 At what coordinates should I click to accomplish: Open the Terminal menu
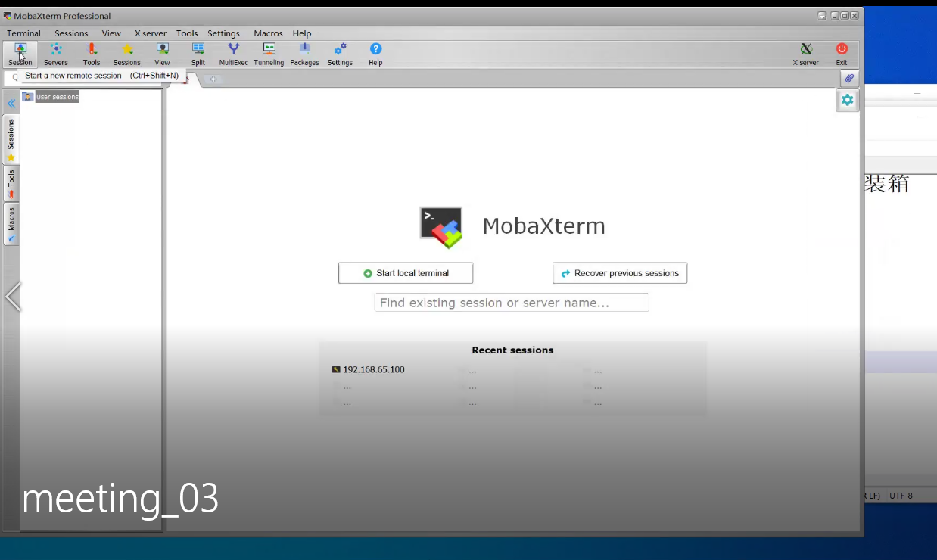pos(24,33)
